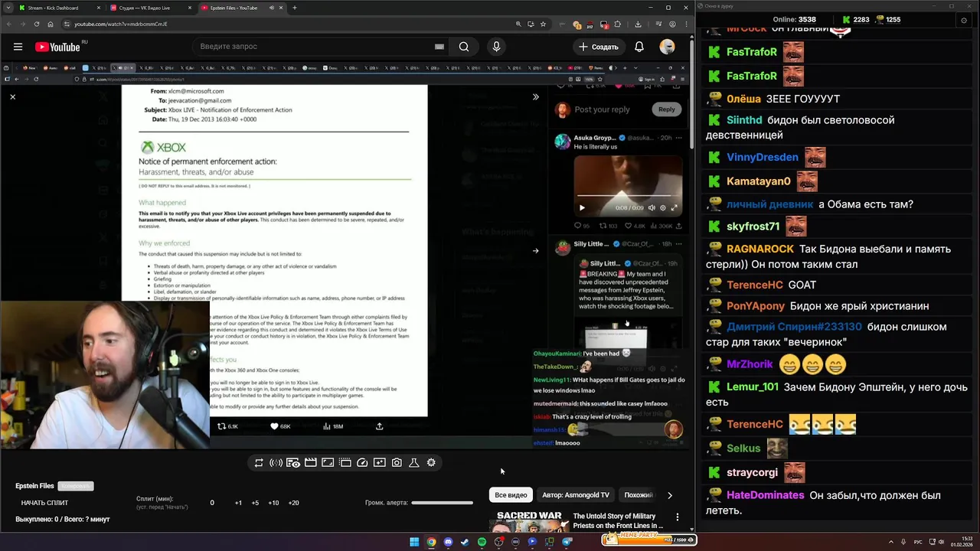Click the Chrome home button
980x551 pixels.
pyautogui.click(x=51, y=24)
